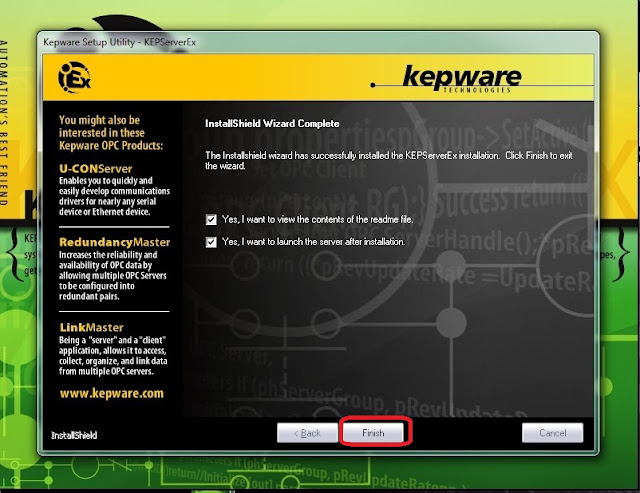The image size is (640, 493).
Task: Click the KEPServerEx iEx logo icon
Action: 74,77
